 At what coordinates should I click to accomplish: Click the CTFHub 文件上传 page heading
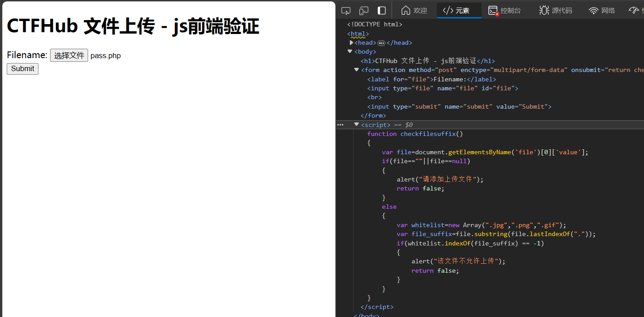(x=133, y=26)
